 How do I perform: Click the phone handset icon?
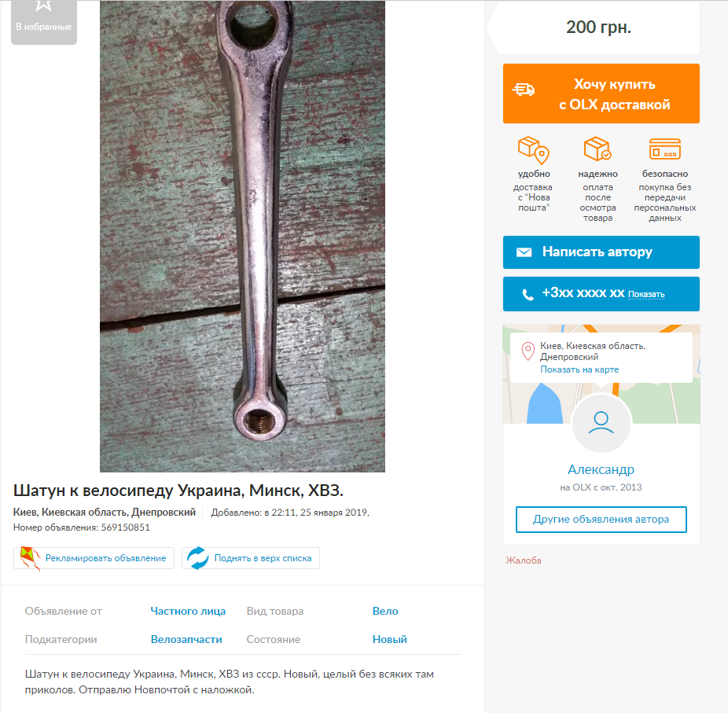tap(528, 294)
